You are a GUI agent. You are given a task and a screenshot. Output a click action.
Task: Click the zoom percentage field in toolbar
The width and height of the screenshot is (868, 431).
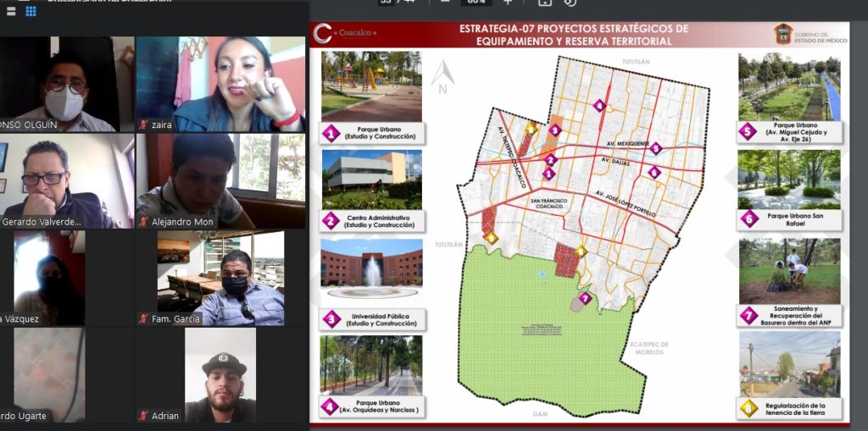(x=476, y=3)
